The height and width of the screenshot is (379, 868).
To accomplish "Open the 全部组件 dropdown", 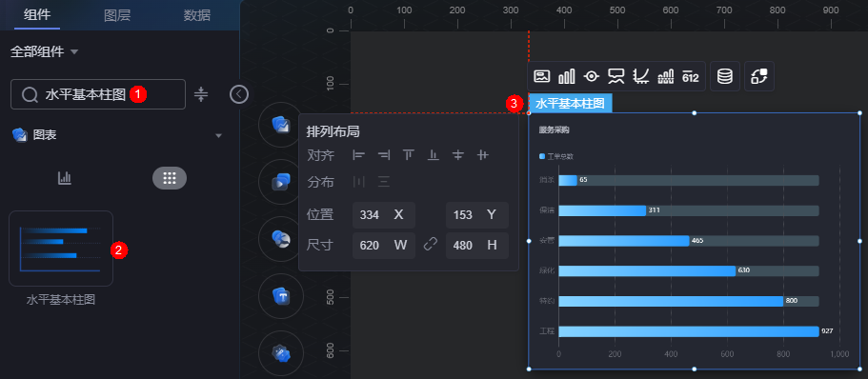I will click(44, 52).
